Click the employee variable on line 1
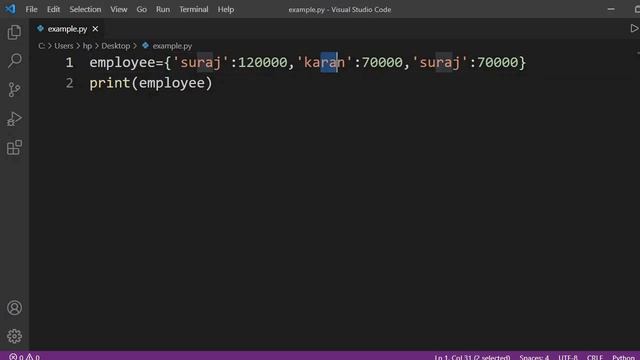 pyautogui.click(x=122, y=63)
